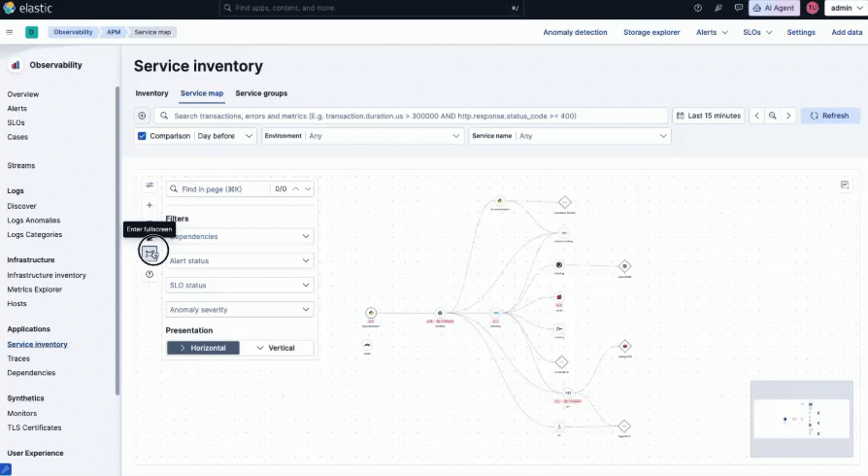Open the help icon in the top header

pyautogui.click(x=698, y=8)
